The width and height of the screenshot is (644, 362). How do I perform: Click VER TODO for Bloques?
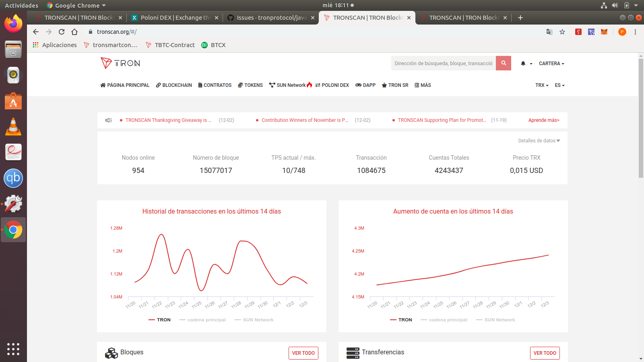coord(303,353)
